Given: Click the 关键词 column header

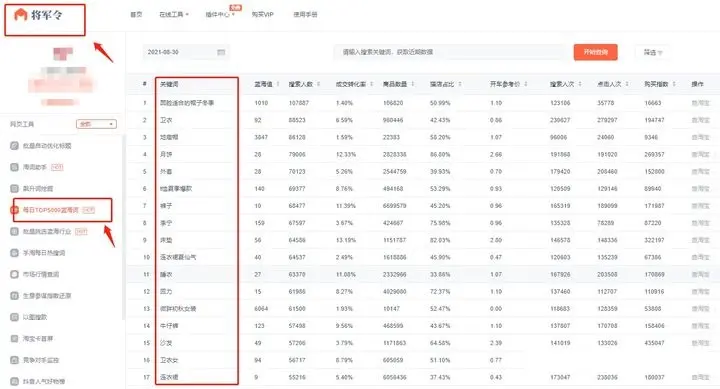Looking at the screenshot, I should coord(169,84).
